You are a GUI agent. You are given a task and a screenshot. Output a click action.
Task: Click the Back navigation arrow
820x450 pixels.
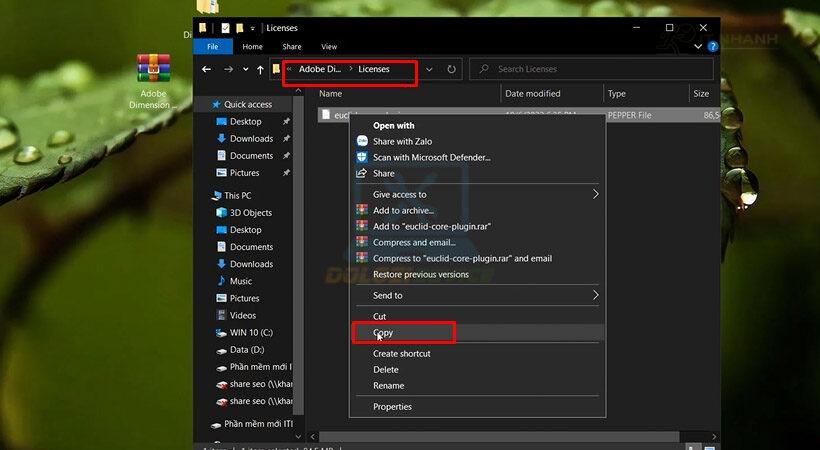pyautogui.click(x=207, y=69)
